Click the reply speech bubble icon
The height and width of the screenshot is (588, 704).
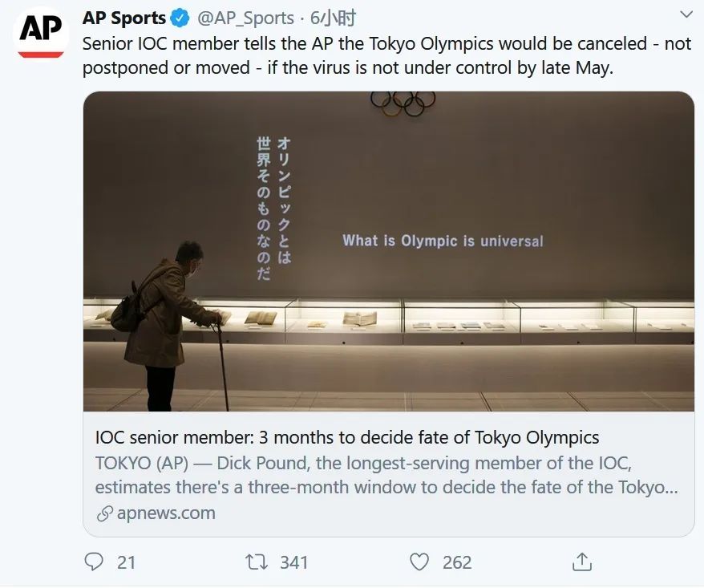click(94, 562)
